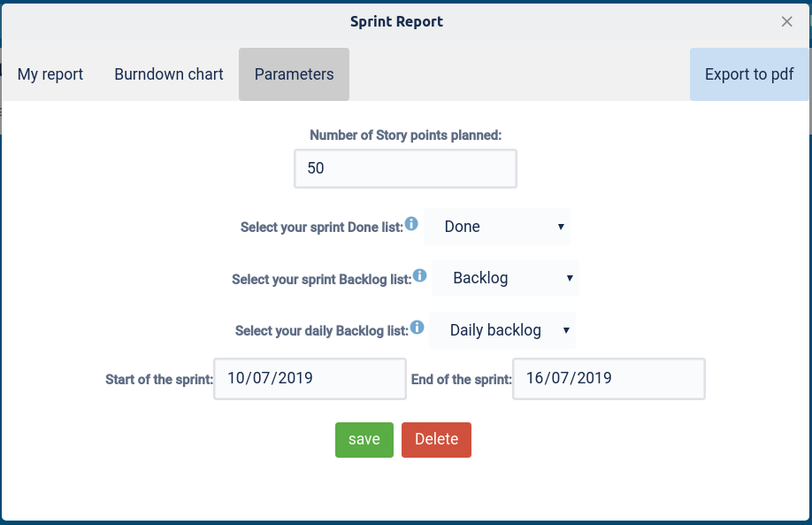Expand the sprint Backlog list dropdown

point(505,278)
